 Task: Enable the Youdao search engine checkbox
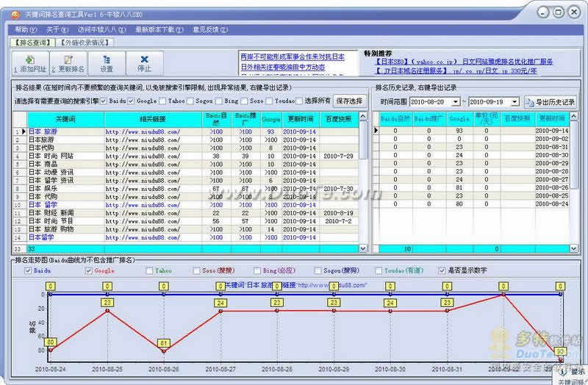click(x=269, y=101)
